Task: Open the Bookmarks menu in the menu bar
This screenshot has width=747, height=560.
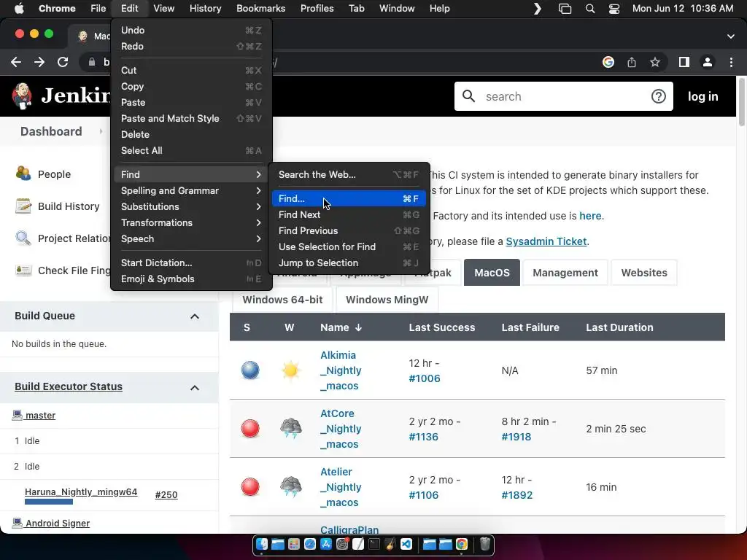Action: pos(260,9)
